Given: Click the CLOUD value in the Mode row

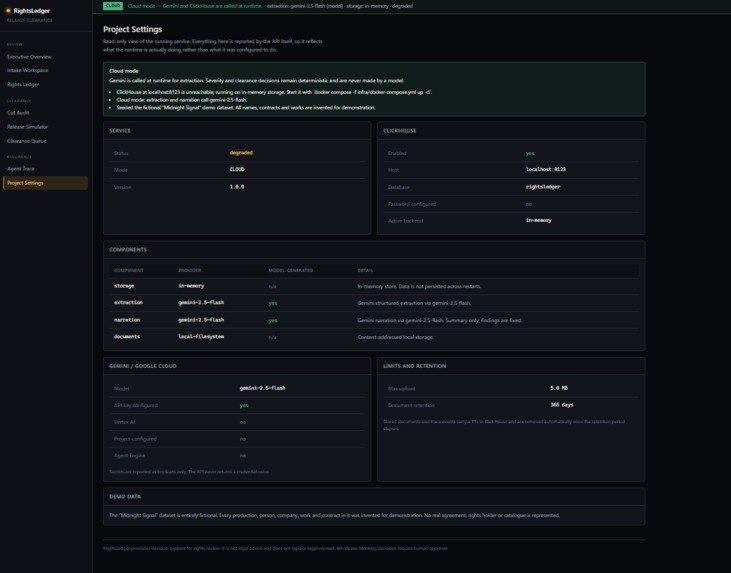Looking at the screenshot, I should click(x=237, y=170).
